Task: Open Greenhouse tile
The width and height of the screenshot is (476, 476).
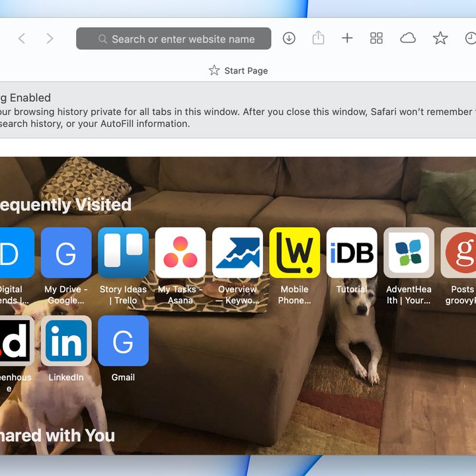Action: pos(17,340)
